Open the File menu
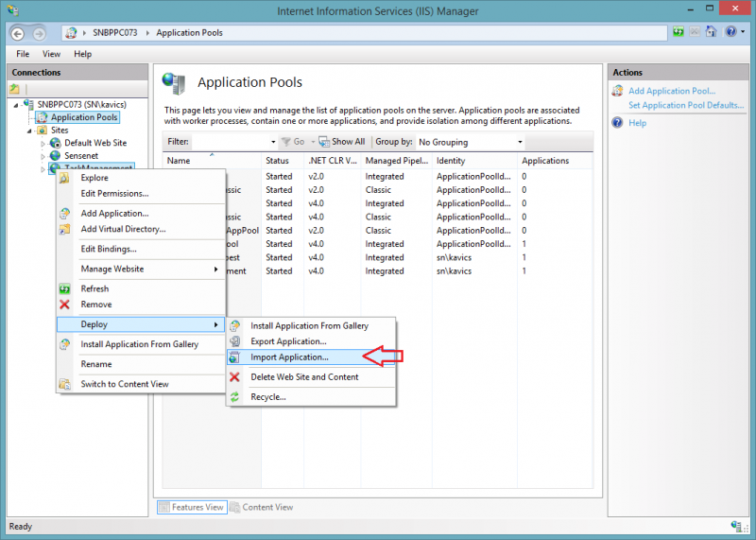The height and width of the screenshot is (540, 756). click(23, 54)
